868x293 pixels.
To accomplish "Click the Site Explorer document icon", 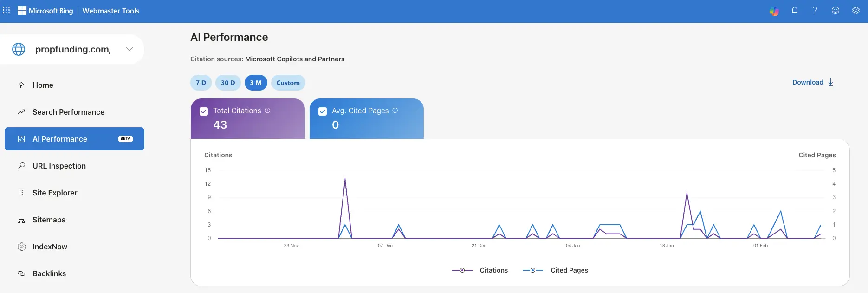I will coord(21,193).
